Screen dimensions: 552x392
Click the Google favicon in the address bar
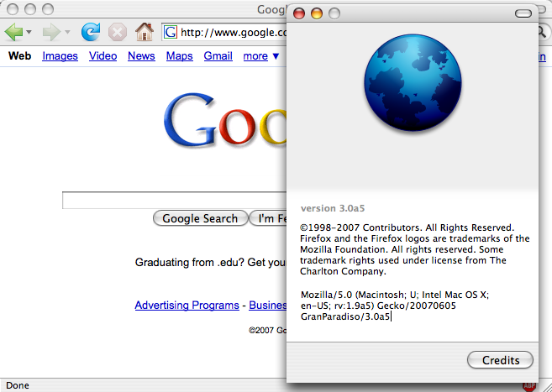coord(171,33)
